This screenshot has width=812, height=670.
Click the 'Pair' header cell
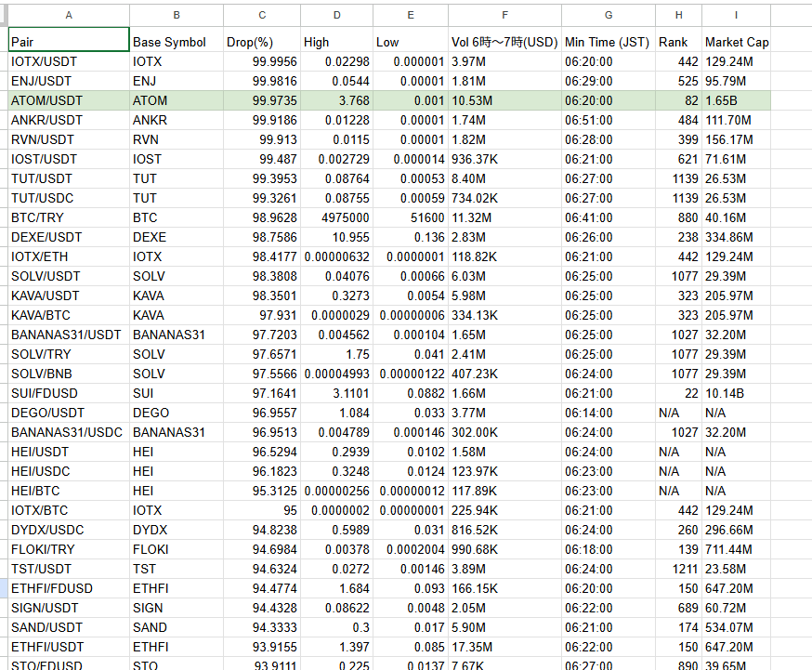[69, 39]
